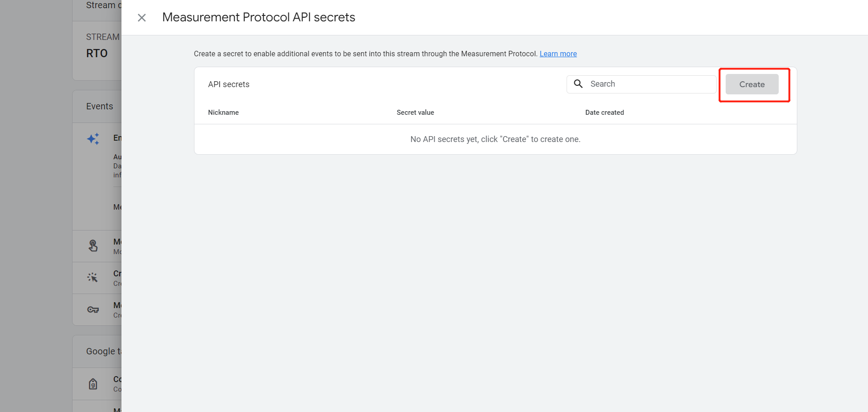Click the hand tap modify events icon
This screenshot has width=868, height=412.
click(x=93, y=246)
